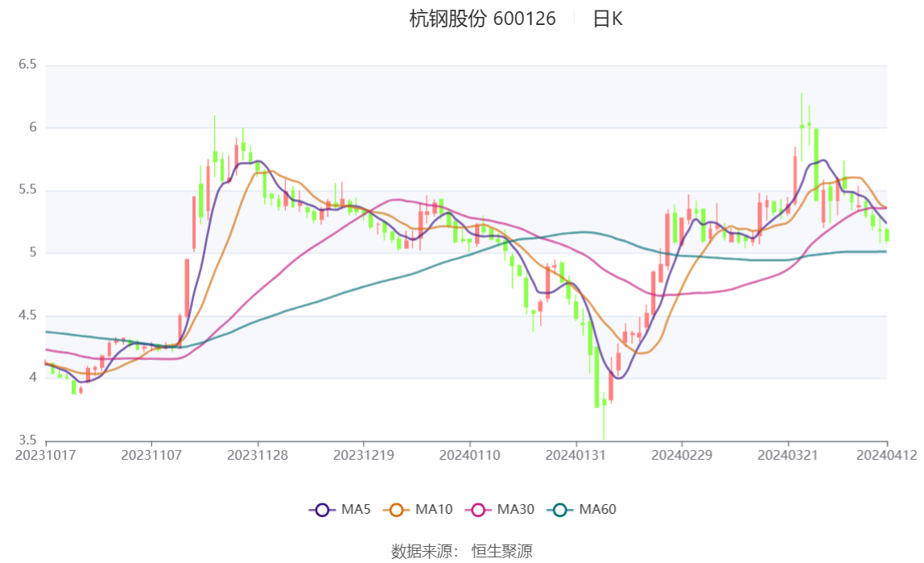Click the orange MA10 legend circle marker
Screen dimensions: 924x563
pos(397,509)
